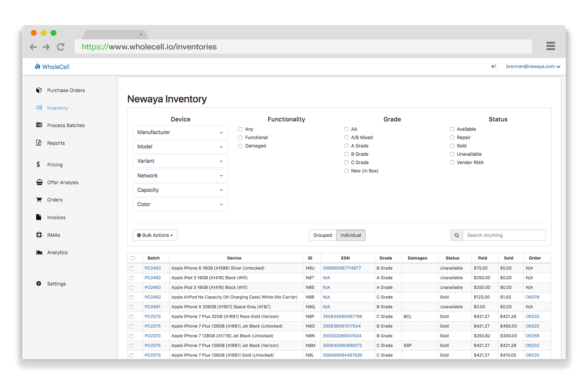Open ESN link 355332080041534

click(x=342, y=336)
